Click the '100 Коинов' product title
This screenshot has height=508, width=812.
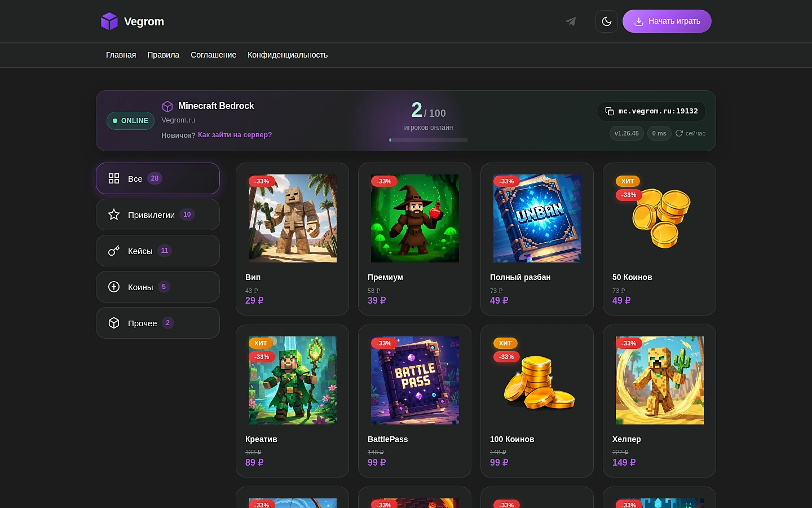(x=512, y=439)
